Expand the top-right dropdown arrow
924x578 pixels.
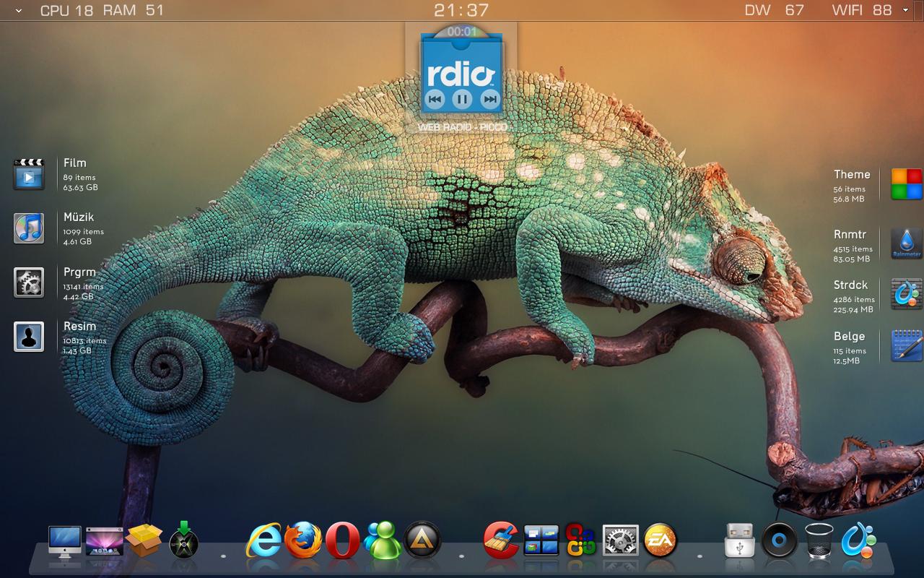tap(906, 11)
